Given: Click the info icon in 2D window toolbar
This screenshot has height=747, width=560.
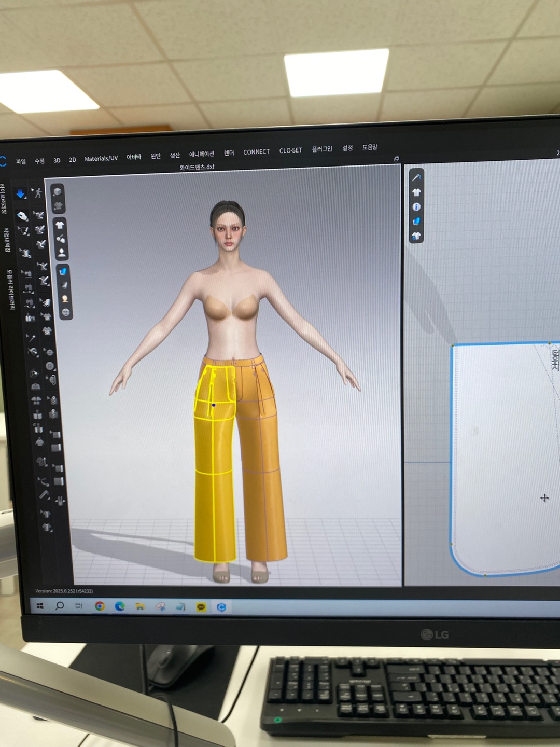Looking at the screenshot, I should (x=416, y=207).
